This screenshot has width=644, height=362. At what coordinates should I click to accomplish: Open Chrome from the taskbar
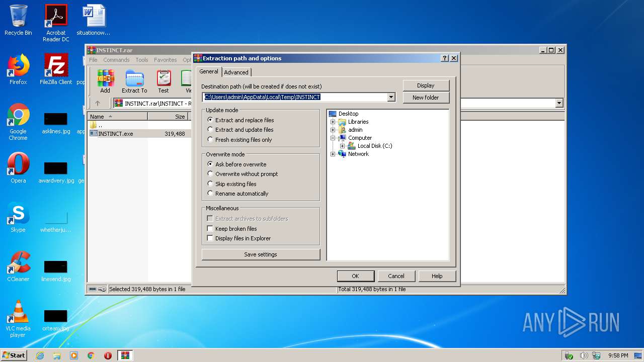click(x=91, y=355)
